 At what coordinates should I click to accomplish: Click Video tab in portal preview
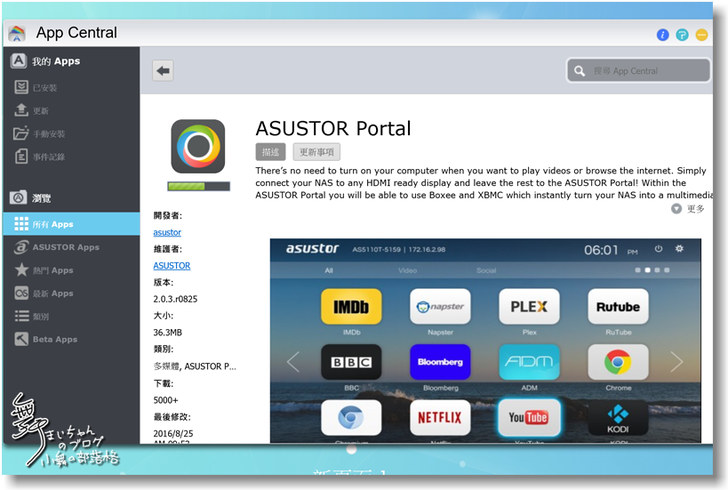click(x=407, y=270)
